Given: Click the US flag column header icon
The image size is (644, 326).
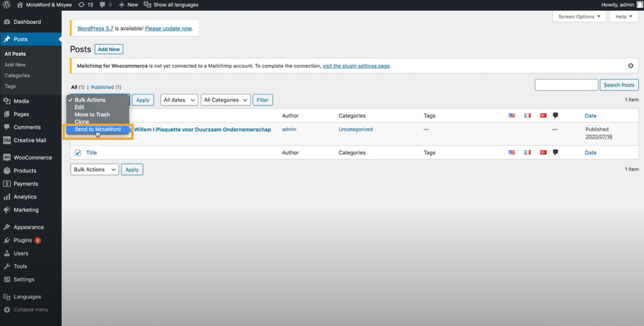Looking at the screenshot, I should point(511,115).
